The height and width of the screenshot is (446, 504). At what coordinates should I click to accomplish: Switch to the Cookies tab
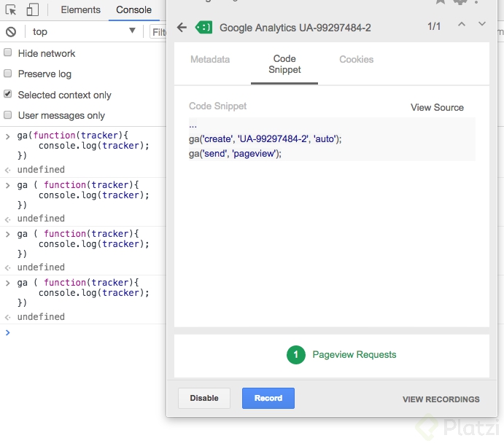(356, 60)
